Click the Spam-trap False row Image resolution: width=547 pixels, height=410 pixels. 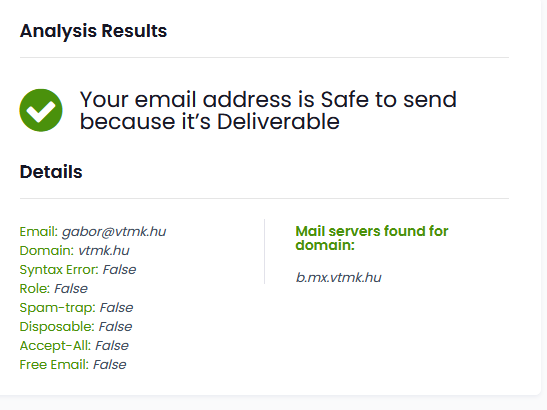76,308
